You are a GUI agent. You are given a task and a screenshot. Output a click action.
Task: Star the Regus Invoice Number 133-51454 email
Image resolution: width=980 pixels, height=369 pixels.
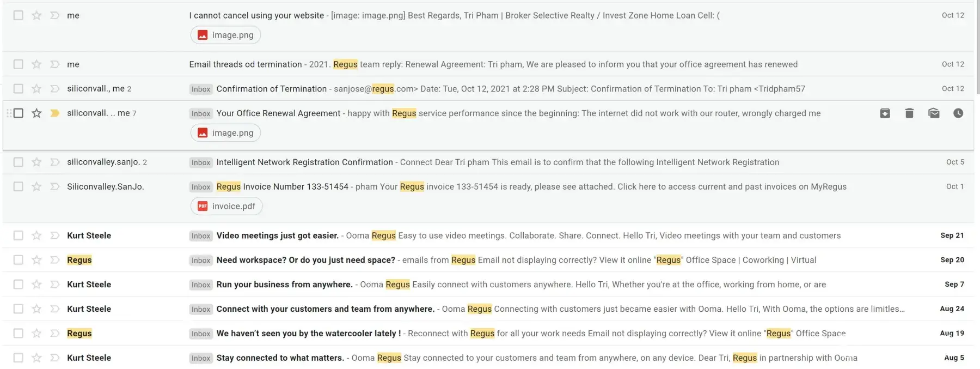(x=36, y=187)
